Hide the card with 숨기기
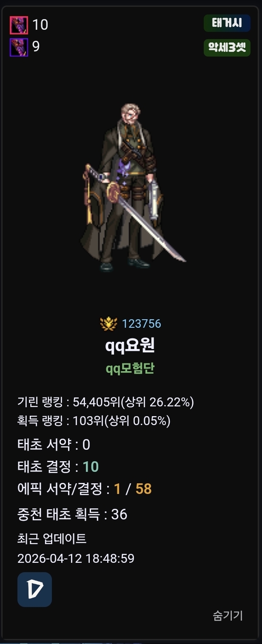The height and width of the screenshot is (644, 262). coord(228,615)
